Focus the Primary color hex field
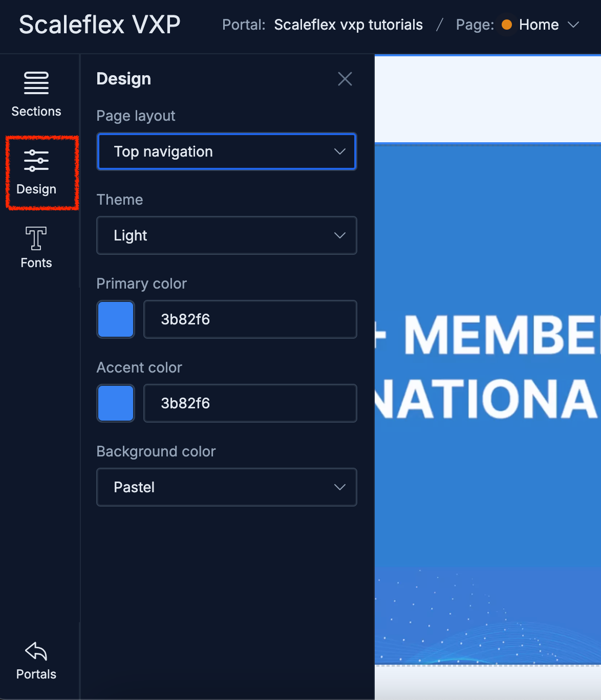This screenshot has width=601, height=700. (x=250, y=319)
